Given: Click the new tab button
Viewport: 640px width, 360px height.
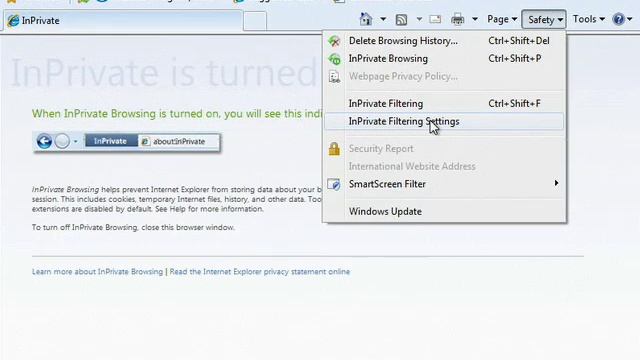Looking at the screenshot, I should tap(255, 21).
